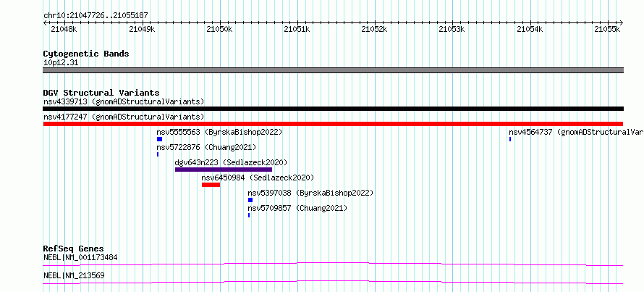The height and width of the screenshot is (292, 644).
Task: Click the 21050k ruler tick label
Action: 219,29
